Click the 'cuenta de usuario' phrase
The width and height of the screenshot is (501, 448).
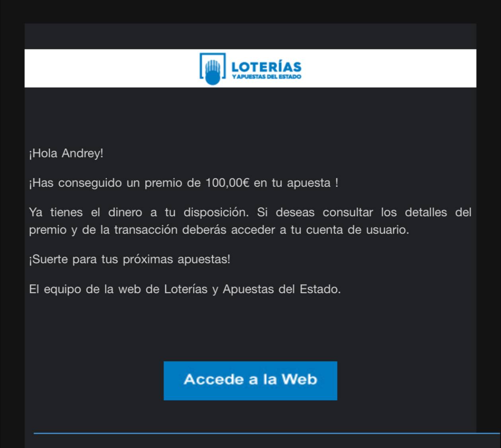pos(357,230)
